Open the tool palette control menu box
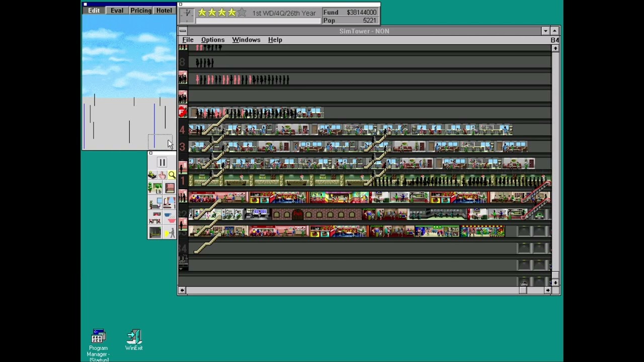The width and height of the screenshot is (644, 362). tap(150, 153)
